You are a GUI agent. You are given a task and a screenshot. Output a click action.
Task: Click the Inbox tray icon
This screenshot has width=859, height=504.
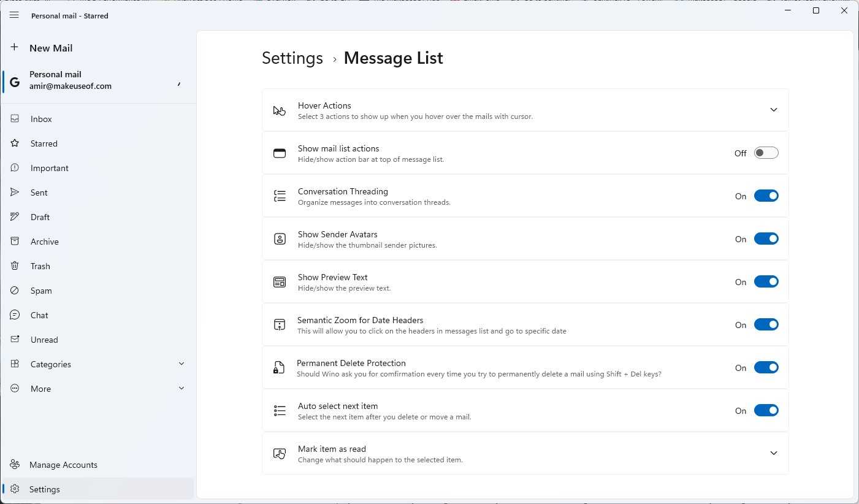pyautogui.click(x=15, y=119)
